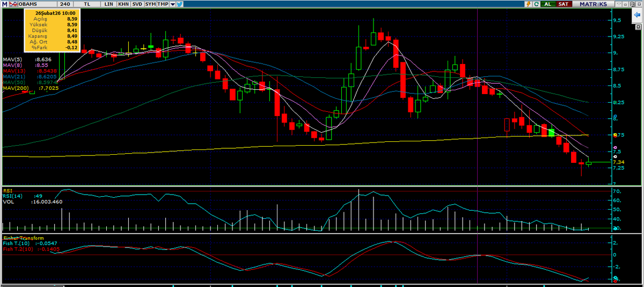Expand the dropdown arrow after TMP
644x287 pixels.
pos(172,4)
